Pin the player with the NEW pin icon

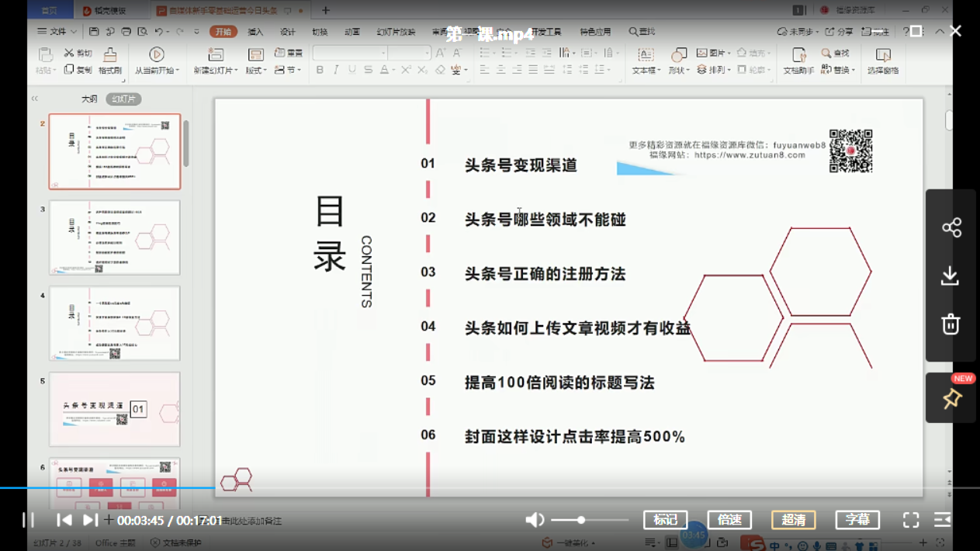pos(951,398)
